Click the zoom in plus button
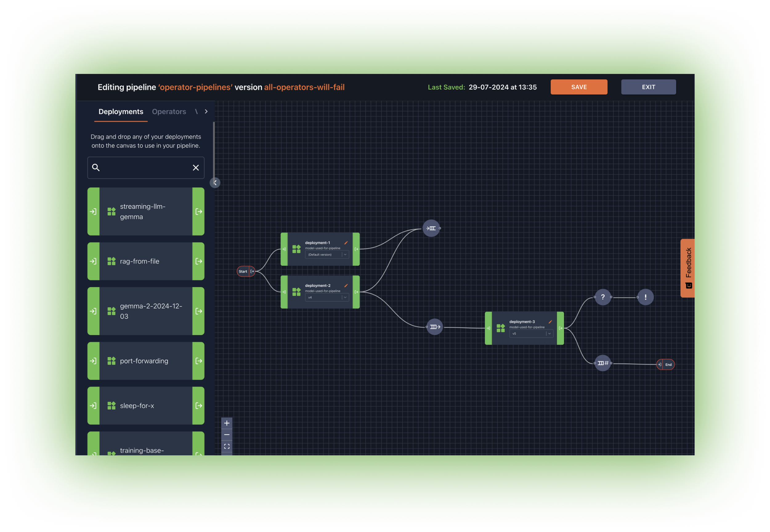The image size is (770, 532). (227, 423)
